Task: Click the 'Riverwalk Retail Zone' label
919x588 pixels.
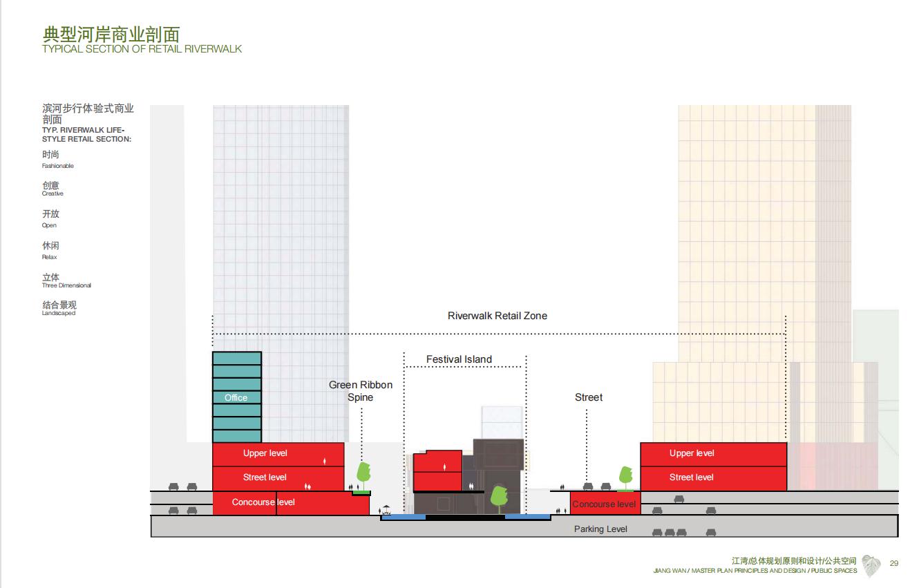Action: tap(498, 316)
